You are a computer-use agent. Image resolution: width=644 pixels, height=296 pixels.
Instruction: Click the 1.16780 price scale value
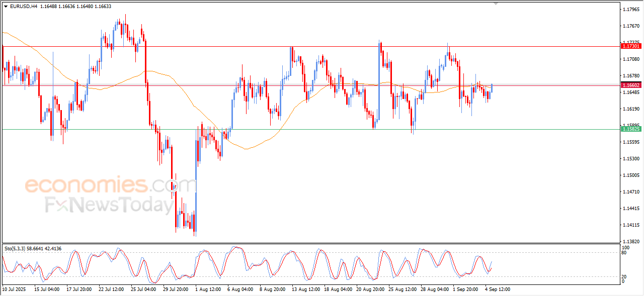click(630, 76)
